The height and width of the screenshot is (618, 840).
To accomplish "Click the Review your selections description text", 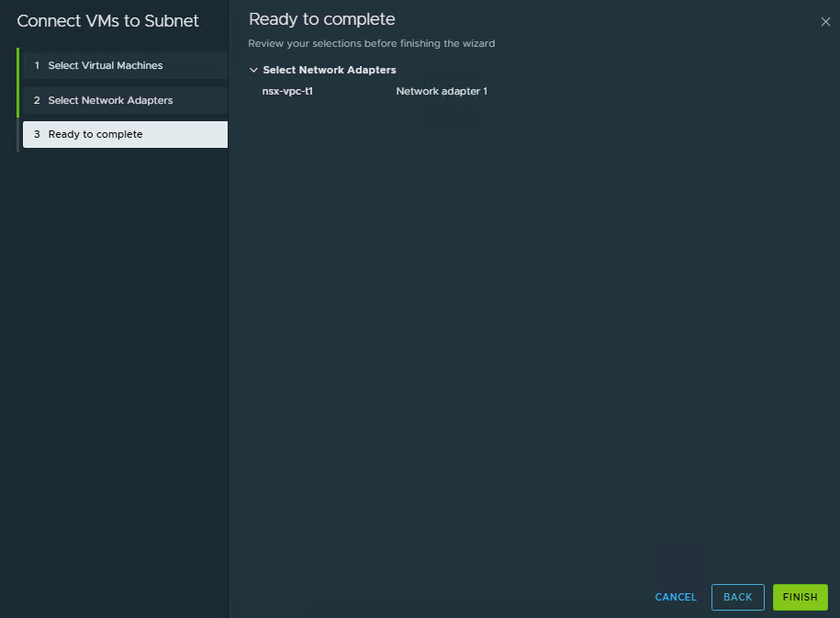I will [x=371, y=43].
